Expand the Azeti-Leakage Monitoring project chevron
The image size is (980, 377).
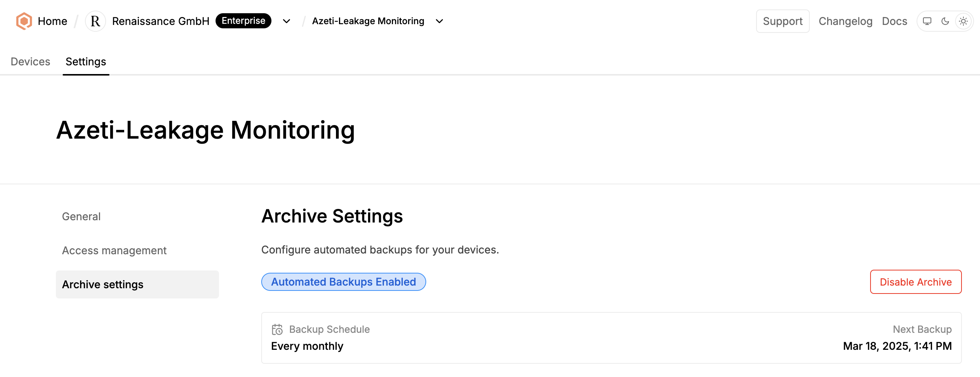[439, 21]
